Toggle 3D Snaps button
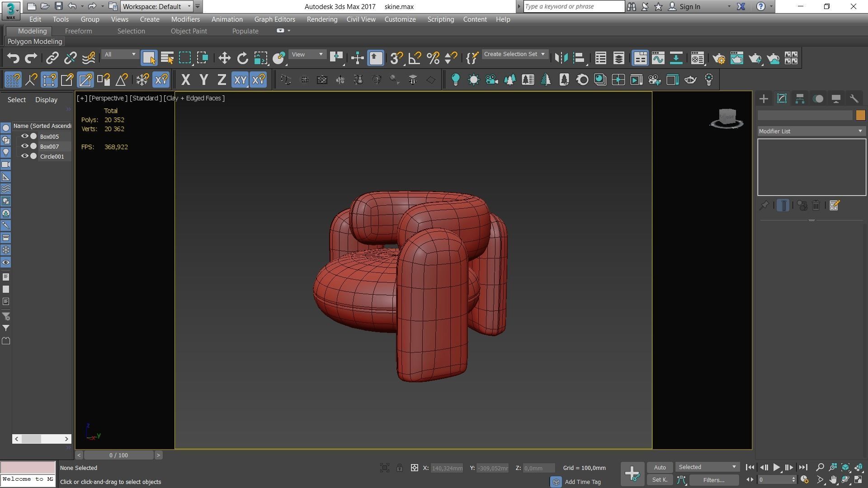This screenshot has height=488, width=868. [x=396, y=58]
